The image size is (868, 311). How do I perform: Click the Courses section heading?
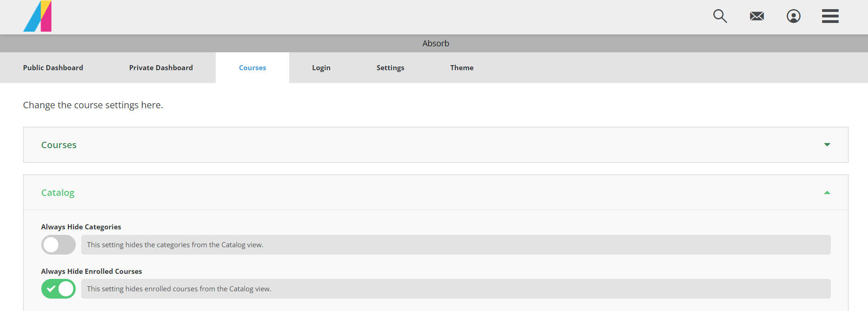59,145
